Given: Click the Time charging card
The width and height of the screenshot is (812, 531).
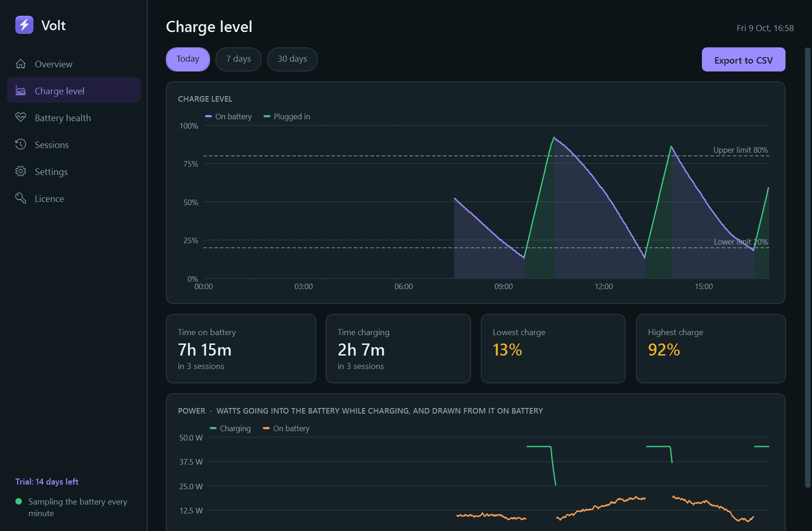Looking at the screenshot, I should (398, 349).
